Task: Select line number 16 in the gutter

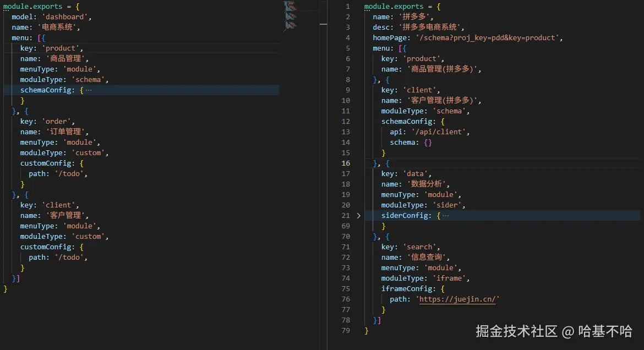Action: click(x=346, y=163)
